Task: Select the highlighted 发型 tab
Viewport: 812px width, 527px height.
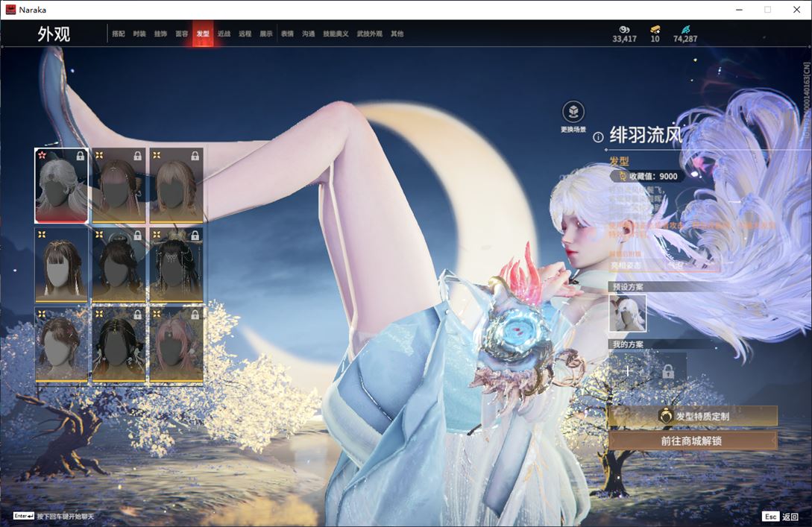Action: click(203, 34)
